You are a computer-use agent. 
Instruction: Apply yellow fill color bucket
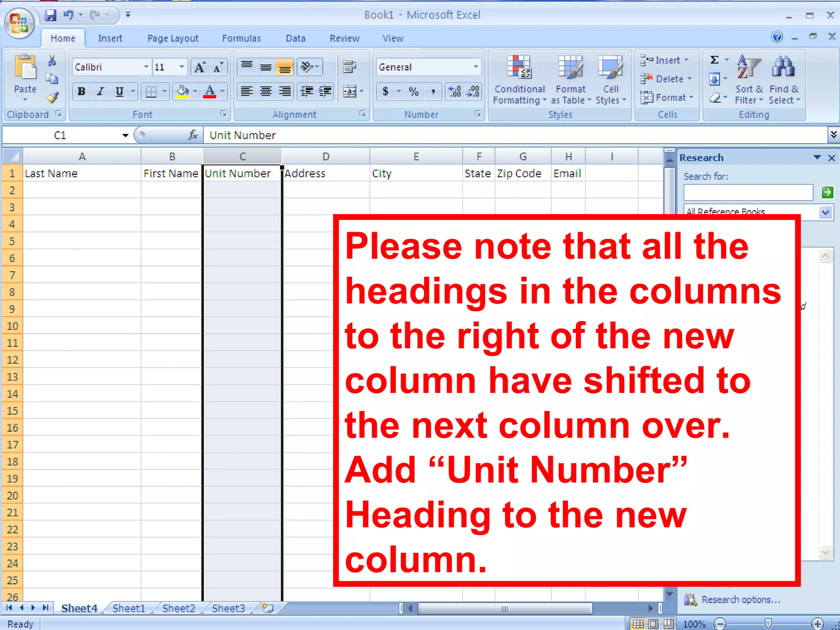(x=183, y=91)
